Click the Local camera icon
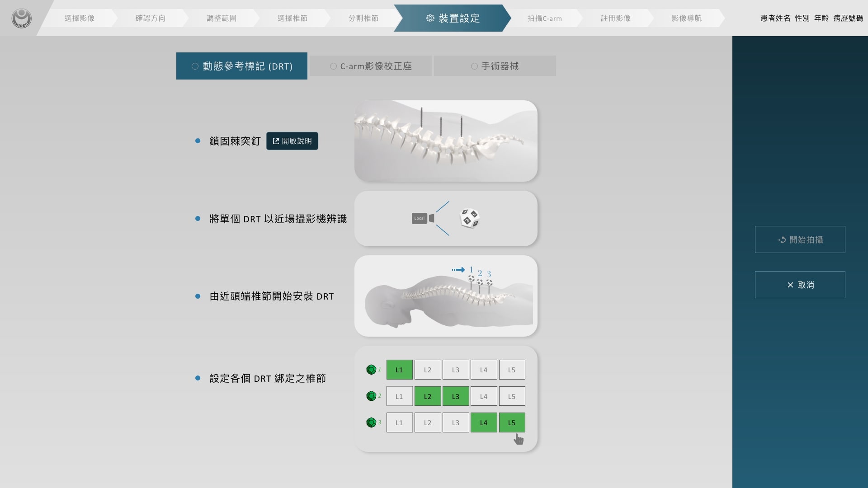Screen dimensions: 868x488 click(x=423, y=218)
